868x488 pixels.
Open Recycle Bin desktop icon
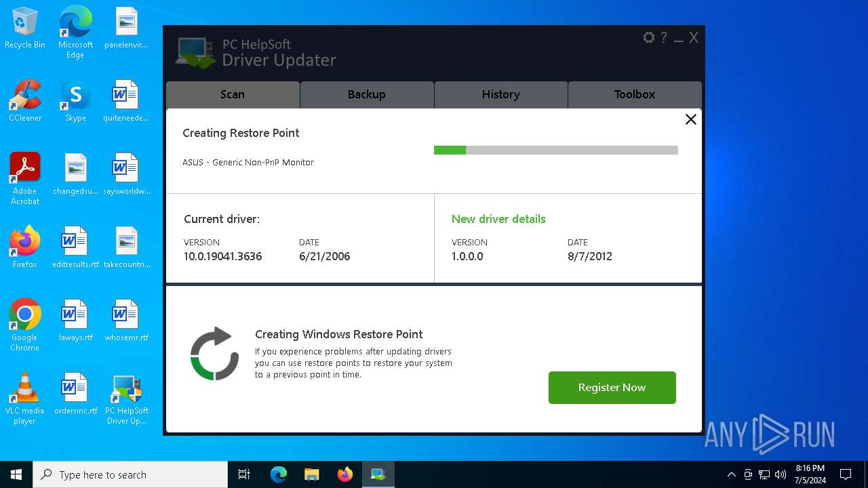25,28
